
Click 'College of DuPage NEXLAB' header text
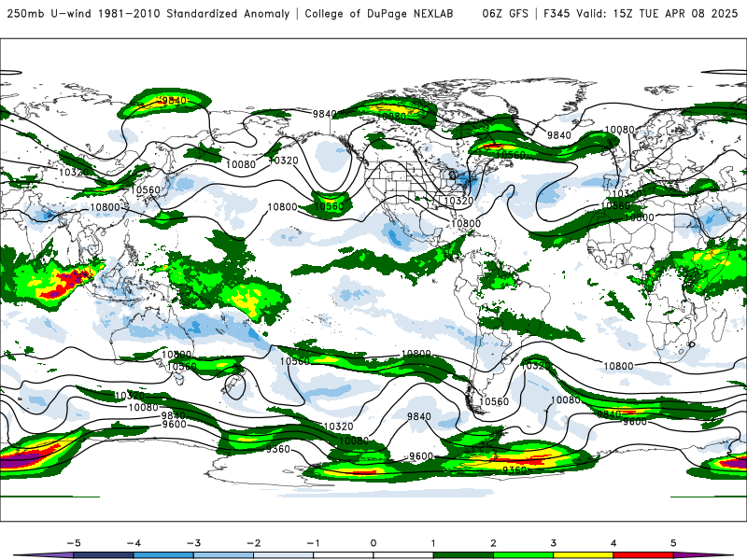coord(379,13)
